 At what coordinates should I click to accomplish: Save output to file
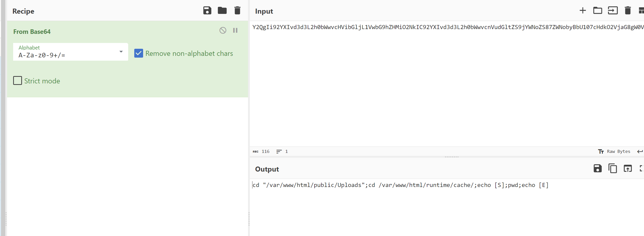597,168
